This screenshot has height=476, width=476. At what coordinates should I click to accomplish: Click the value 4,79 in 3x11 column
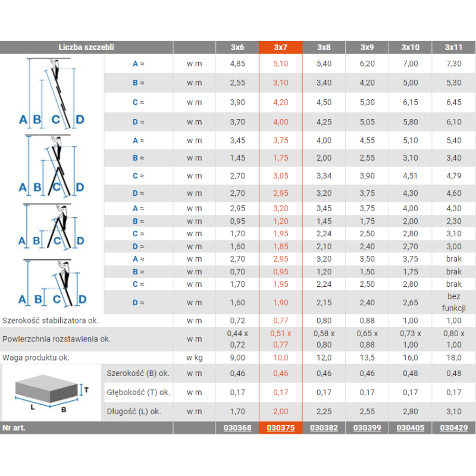[x=454, y=176]
